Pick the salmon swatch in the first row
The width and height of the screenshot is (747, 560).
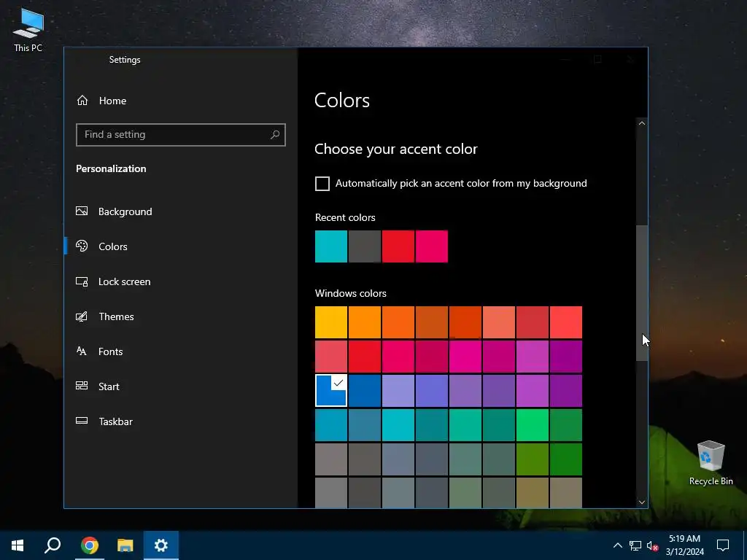tap(499, 322)
